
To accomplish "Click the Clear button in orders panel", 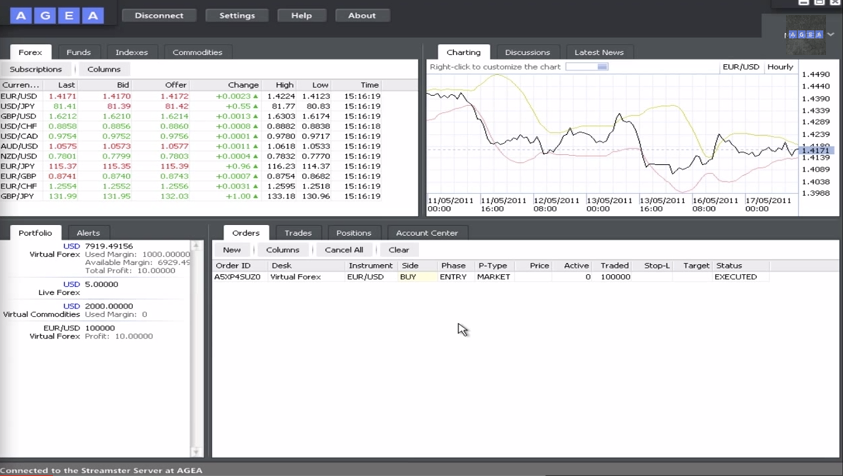I will (399, 250).
